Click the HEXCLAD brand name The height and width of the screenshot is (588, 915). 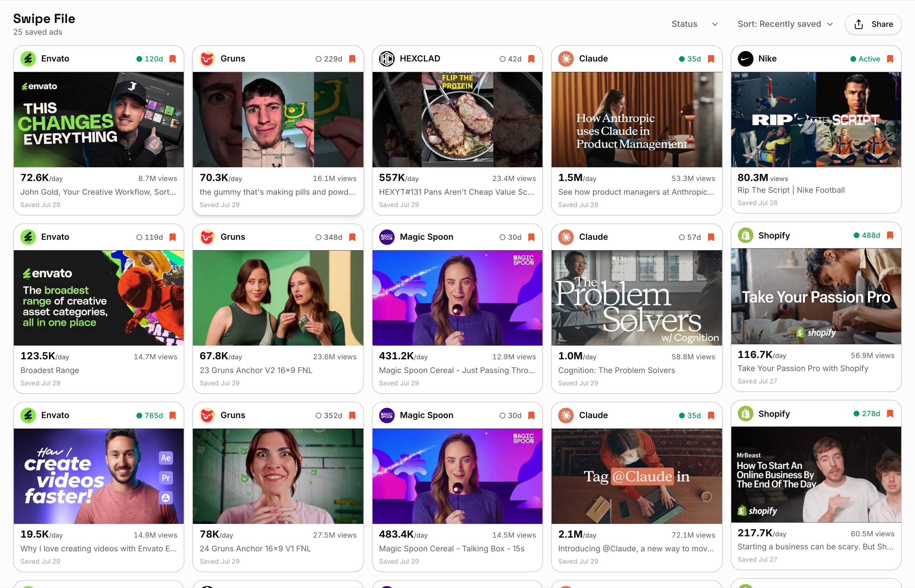420,59
